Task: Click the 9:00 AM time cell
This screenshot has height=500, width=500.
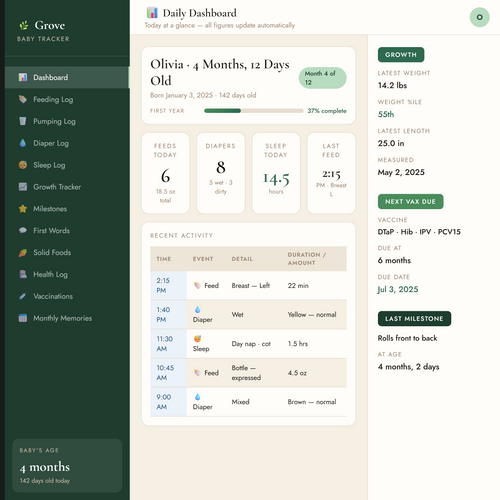Action: pyautogui.click(x=168, y=402)
